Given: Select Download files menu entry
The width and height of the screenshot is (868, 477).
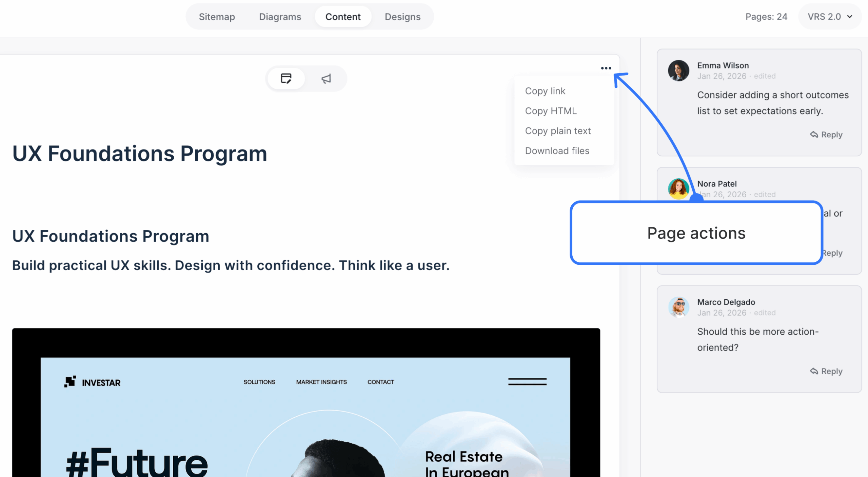Looking at the screenshot, I should pos(557,151).
